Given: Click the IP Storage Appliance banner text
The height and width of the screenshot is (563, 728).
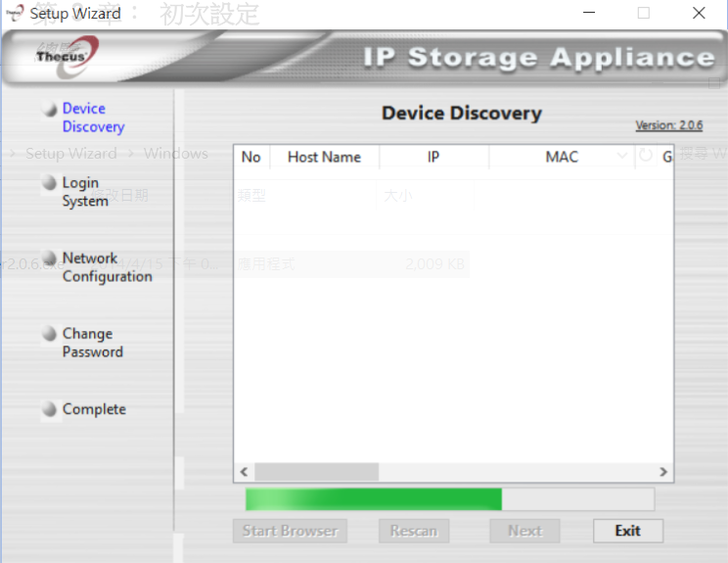Looking at the screenshot, I should pyautogui.click(x=539, y=58).
